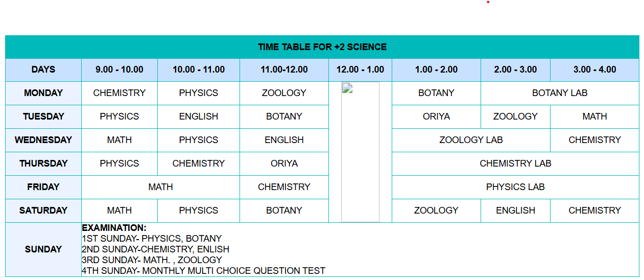Click the ZOOLOGY LAB cell on Wednesday
This screenshot has height=280, width=644.
coord(471,140)
